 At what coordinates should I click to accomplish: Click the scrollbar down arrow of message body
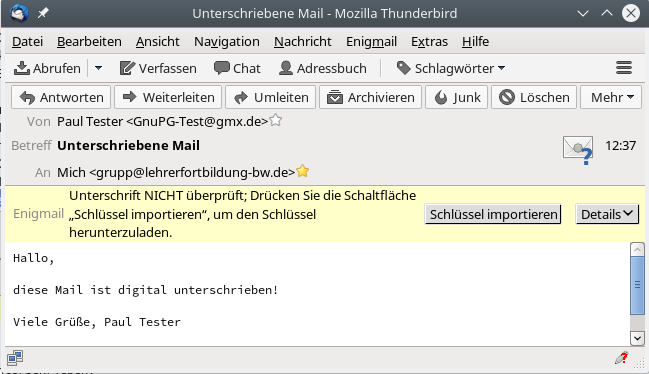637,338
